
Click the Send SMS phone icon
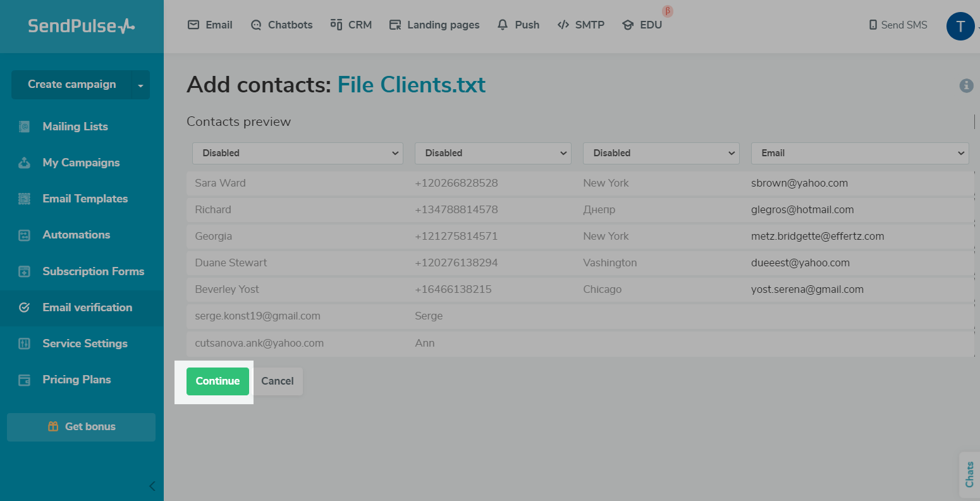coord(873,25)
